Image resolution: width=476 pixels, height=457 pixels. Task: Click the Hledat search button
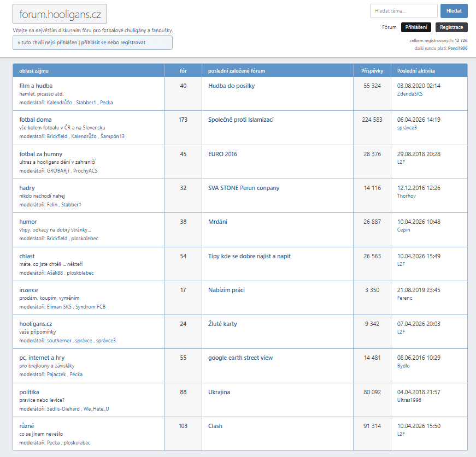pyautogui.click(x=454, y=11)
